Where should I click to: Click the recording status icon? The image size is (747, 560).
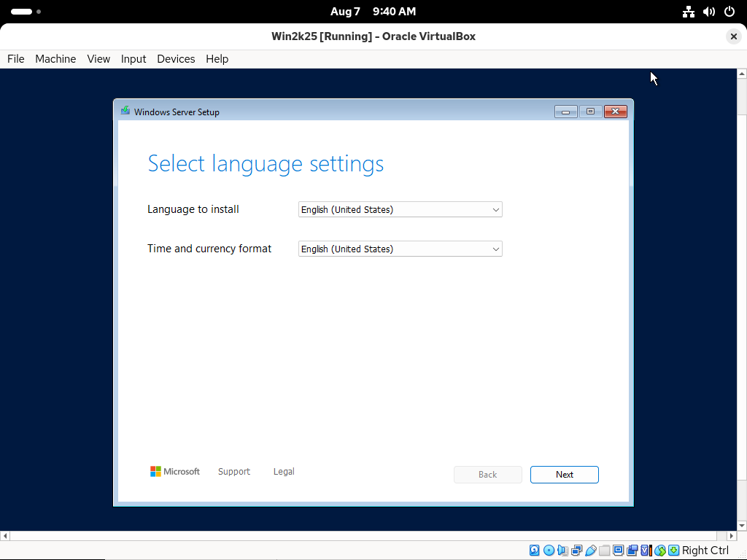pos(632,551)
